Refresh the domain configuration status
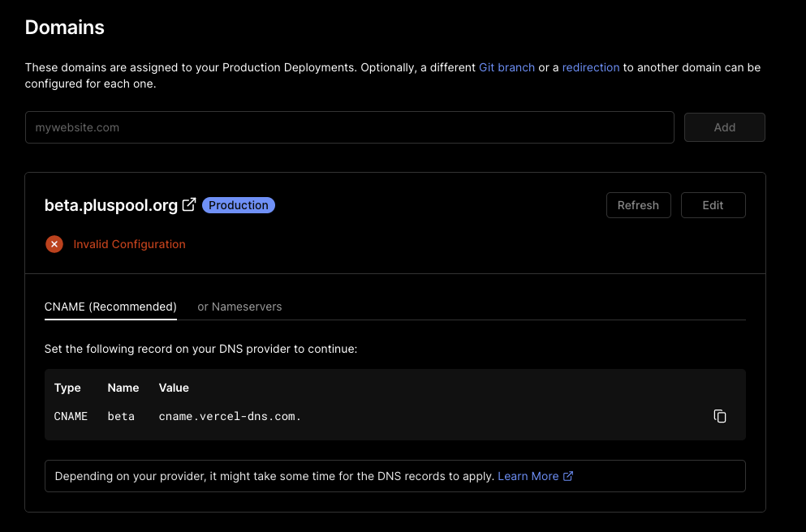This screenshot has height=532, width=806. pos(638,204)
